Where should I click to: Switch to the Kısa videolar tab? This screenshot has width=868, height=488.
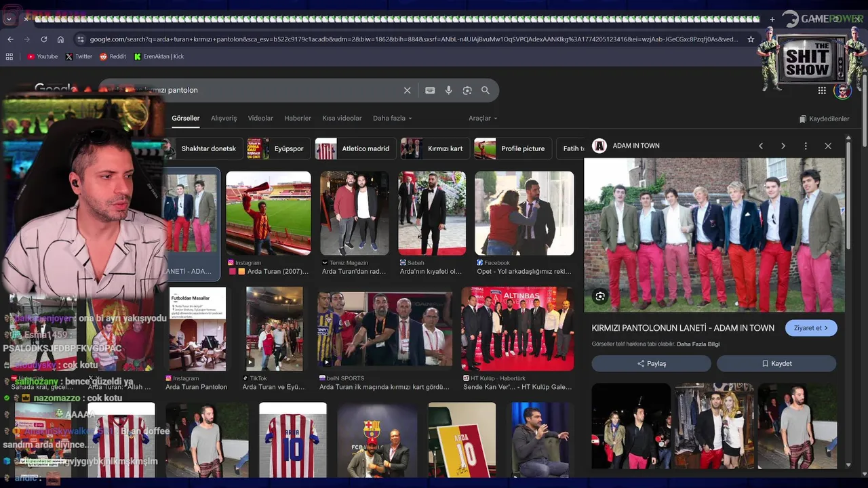pos(342,118)
